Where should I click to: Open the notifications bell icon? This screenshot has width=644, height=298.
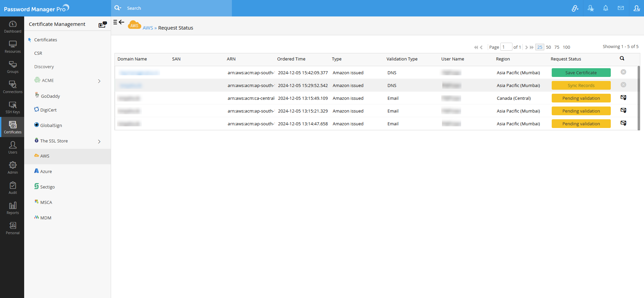pyautogui.click(x=605, y=8)
